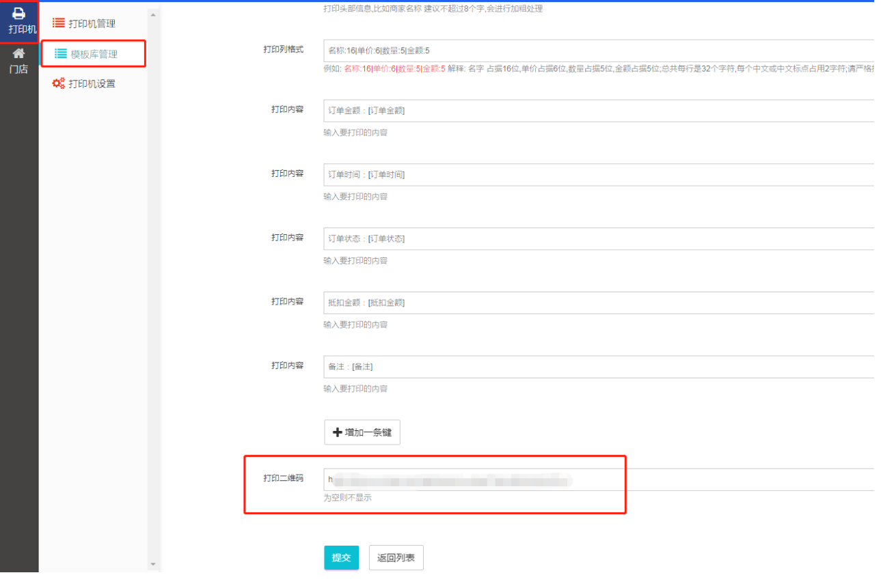Select the field containing 订单状态:[订单状态]
Image resolution: width=881 pixels, height=588 pixels.
point(599,239)
